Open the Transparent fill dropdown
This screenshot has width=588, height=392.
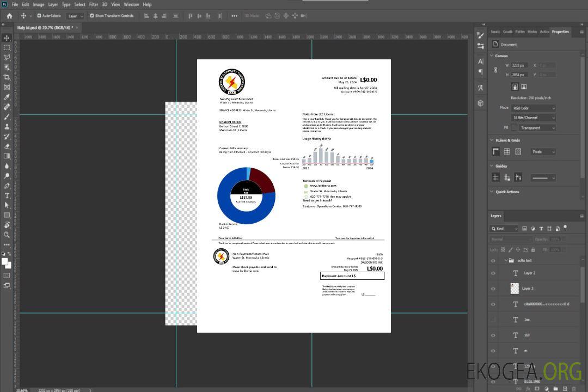537,128
